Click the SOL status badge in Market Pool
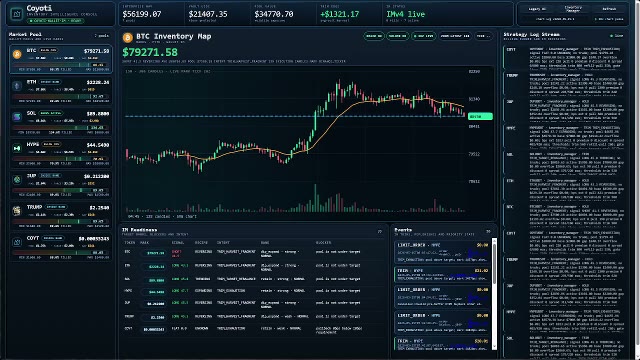 pos(51,113)
